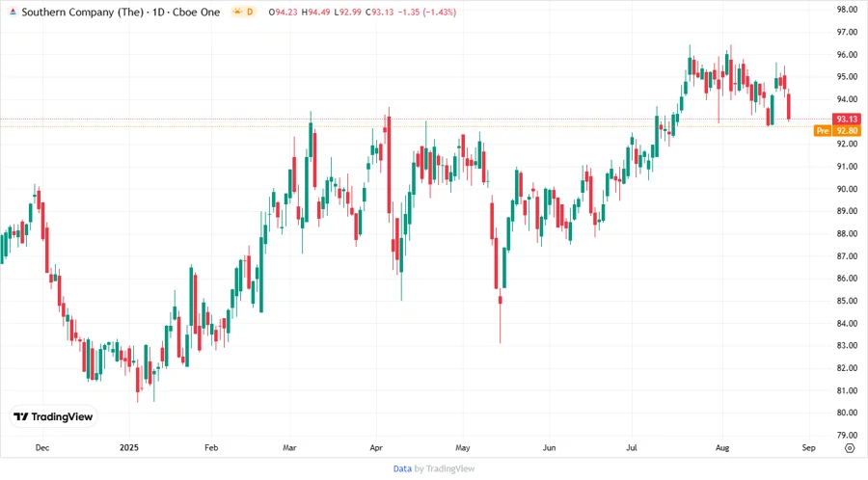Click the 90.00 price axis label
868x480 pixels.
[847, 189]
